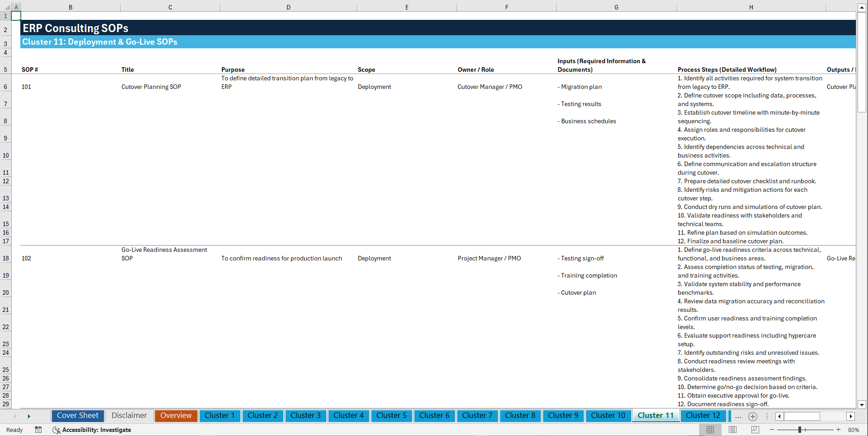Zoom out using the minus control

pyautogui.click(x=772, y=429)
